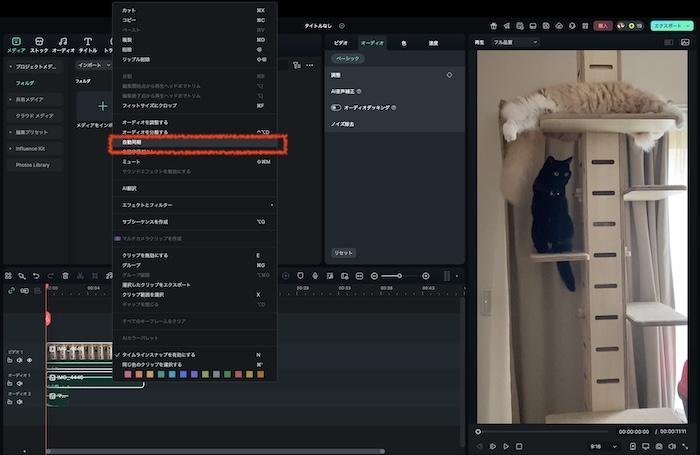Viewport: 700px width, 455px height.
Task: Click the undo arrow in timeline toolbar
Action: (36, 276)
